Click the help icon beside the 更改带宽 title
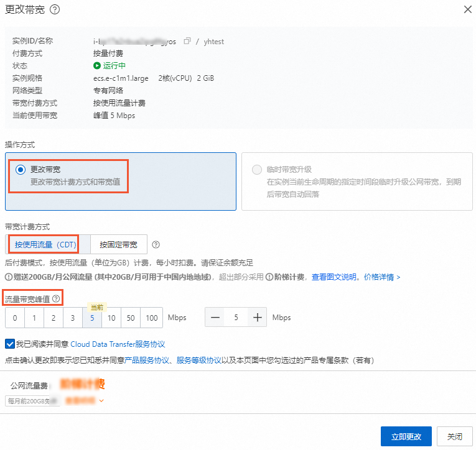The image size is (476, 450). coord(54,9)
